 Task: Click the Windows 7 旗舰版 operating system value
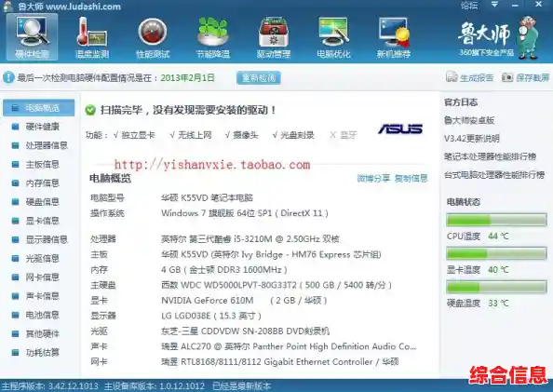(x=245, y=213)
